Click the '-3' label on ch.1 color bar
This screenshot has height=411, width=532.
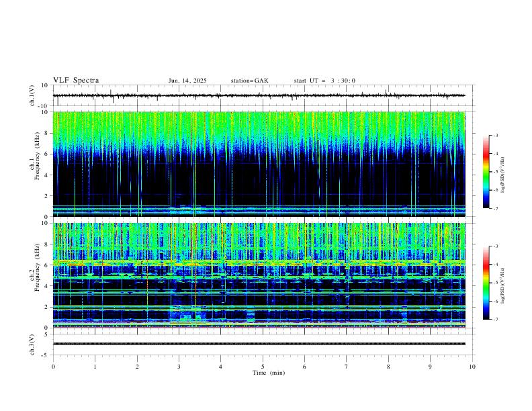[x=496, y=135]
